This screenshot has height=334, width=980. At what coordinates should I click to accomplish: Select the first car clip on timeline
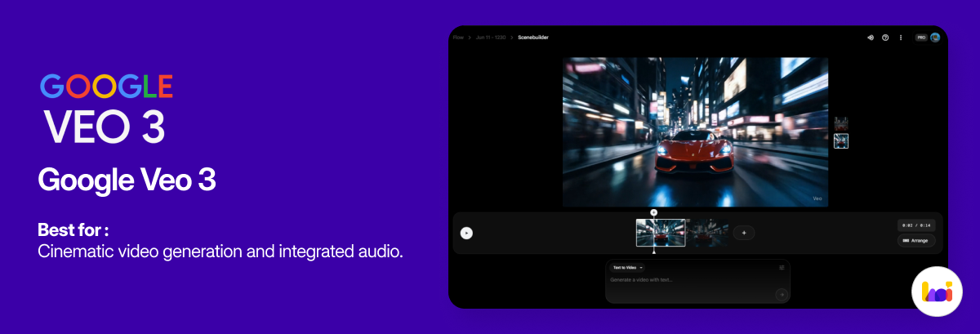click(661, 233)
